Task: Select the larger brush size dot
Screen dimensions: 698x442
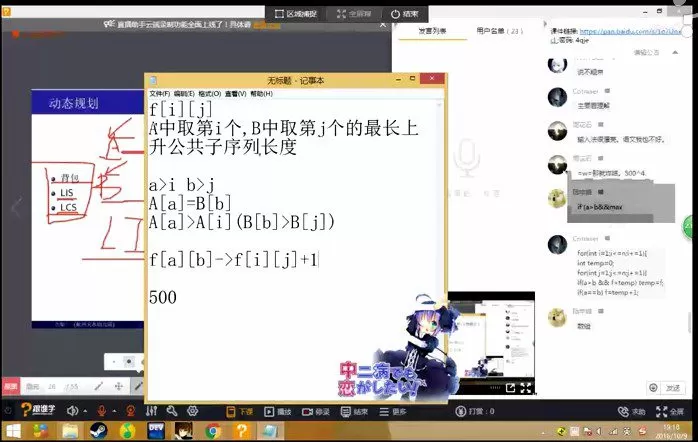Action: click(129, 361)
